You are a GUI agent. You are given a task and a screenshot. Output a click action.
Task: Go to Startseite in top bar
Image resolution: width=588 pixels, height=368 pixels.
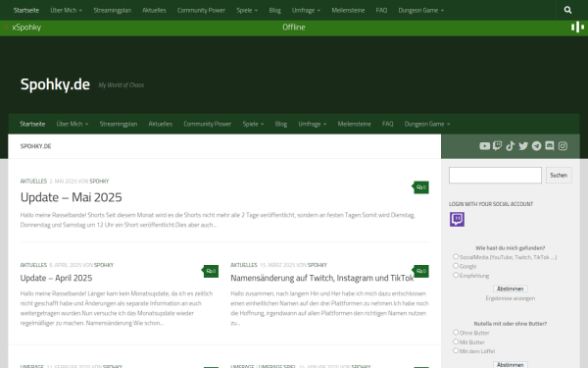pyautogui.click(x=26, y=10)
